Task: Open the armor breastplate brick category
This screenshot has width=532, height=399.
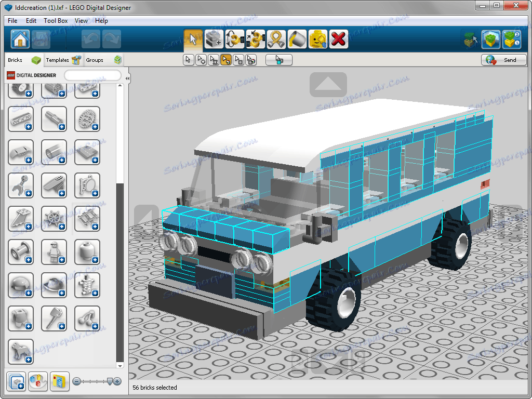Action: 21,318
